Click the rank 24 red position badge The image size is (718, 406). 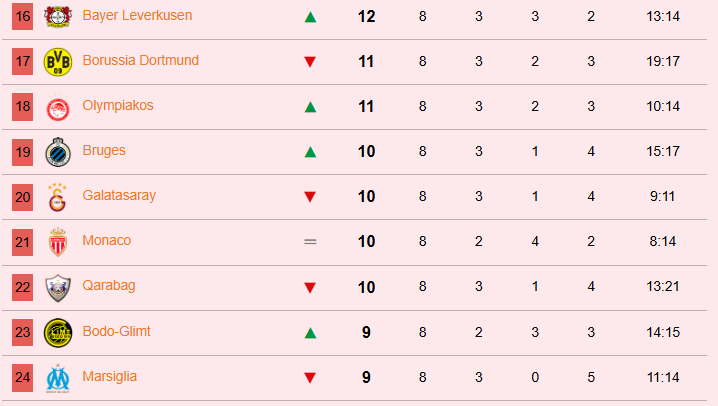pos(22,378)
